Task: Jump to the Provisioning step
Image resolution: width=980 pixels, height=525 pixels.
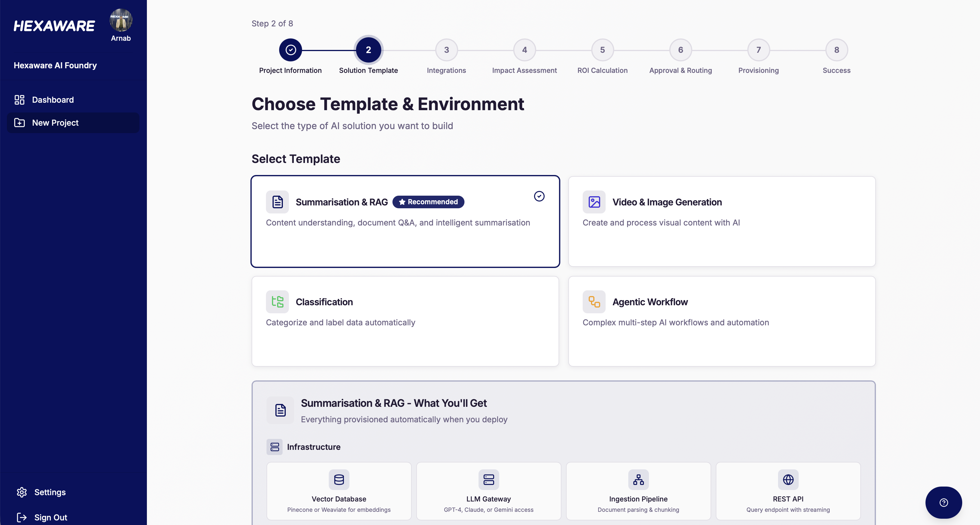Action: point(758,50)
